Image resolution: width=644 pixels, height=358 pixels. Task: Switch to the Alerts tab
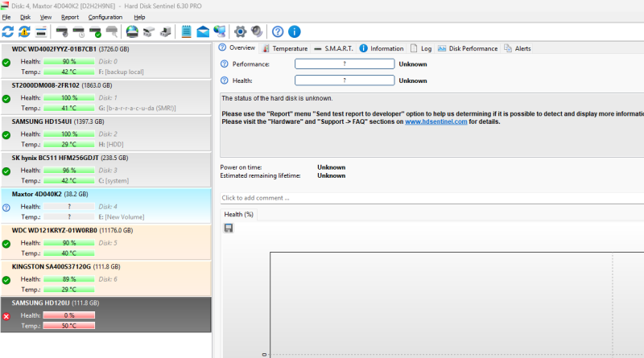click(518, 48)
